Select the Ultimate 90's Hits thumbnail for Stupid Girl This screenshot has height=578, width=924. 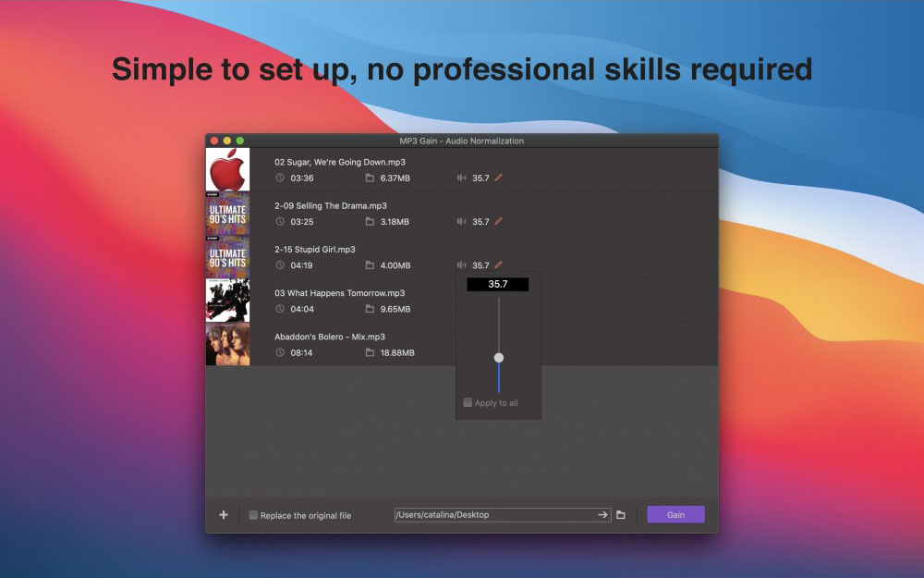(227, 257)
